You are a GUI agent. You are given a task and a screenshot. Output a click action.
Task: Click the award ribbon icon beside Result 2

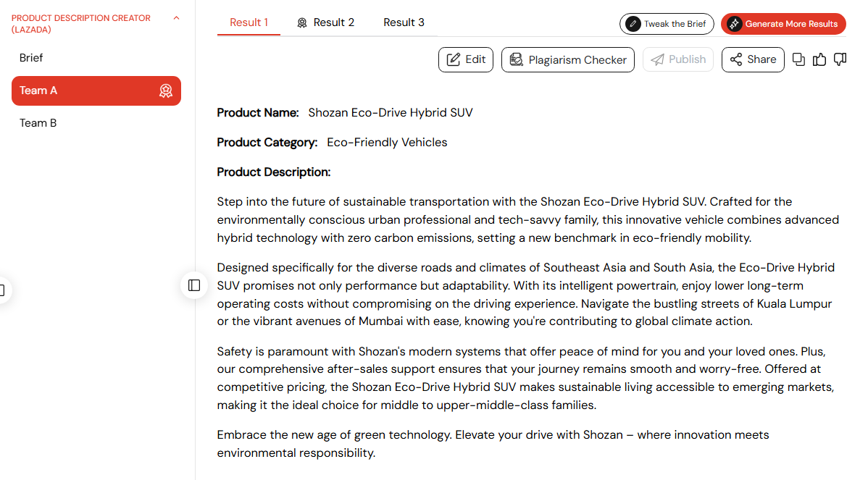pyautogui.click(x=302, y=22)
